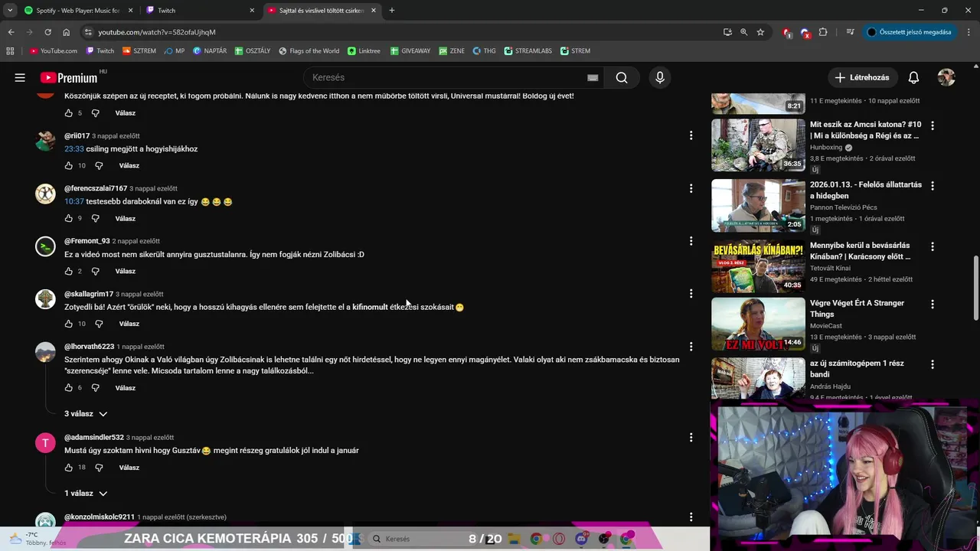
Task: Open SZTREM bookmark folder
Action: click(x=139, y=51)
